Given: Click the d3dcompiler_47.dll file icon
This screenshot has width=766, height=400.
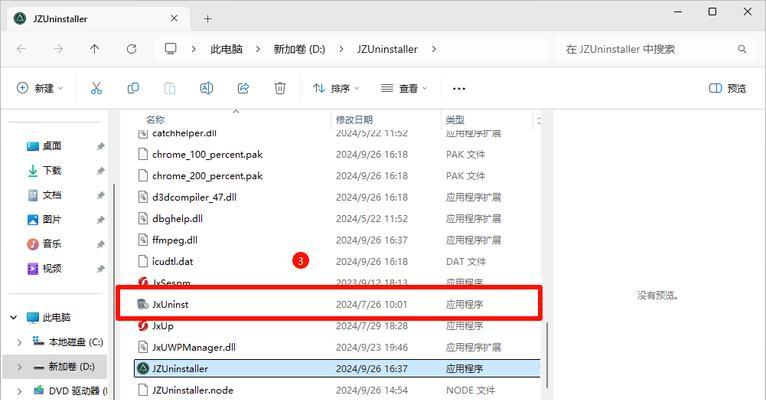Looking at the screenshot, I should pyautogui.click(x=143, y=197).
